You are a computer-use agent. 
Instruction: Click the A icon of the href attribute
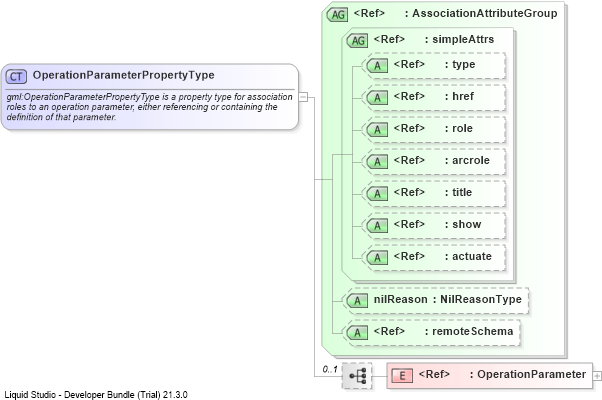click(377, 98)
